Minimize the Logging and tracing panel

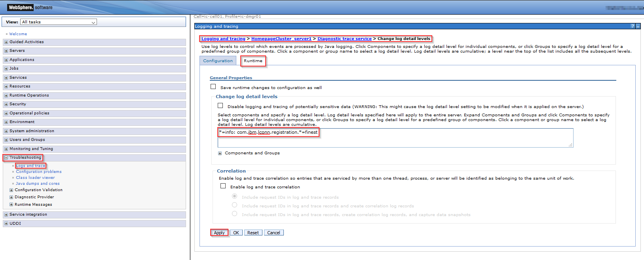638,26
